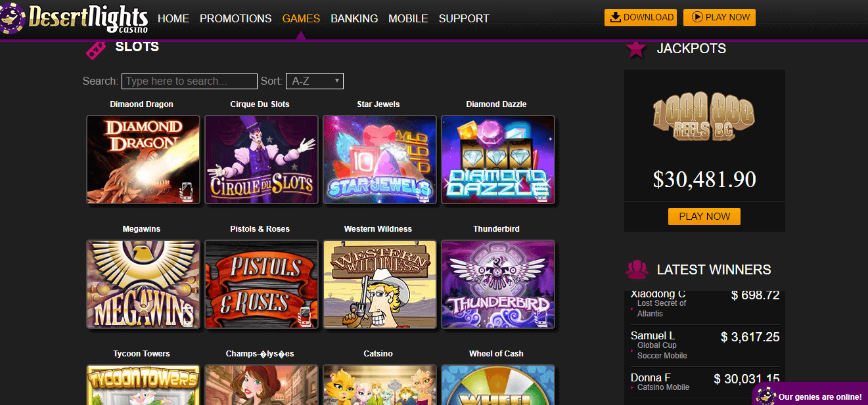
Task: Go to the PROMOTIONS page
Action: tap(235, 18)
